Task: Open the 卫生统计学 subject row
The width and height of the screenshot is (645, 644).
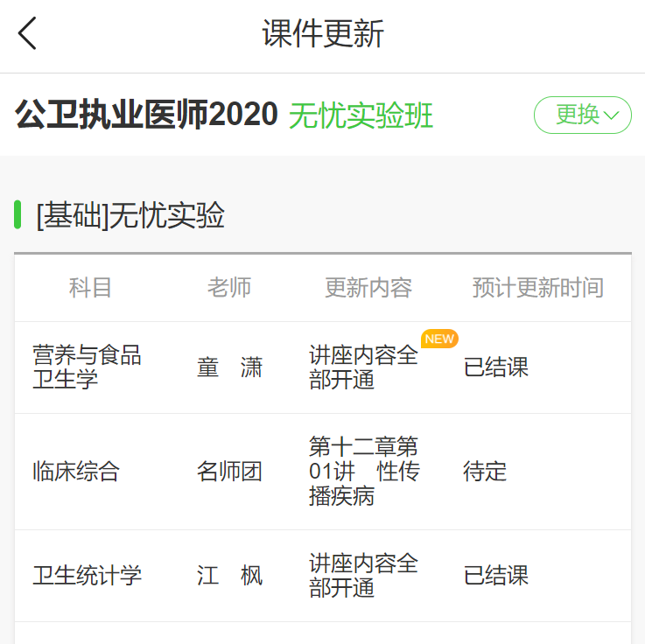Action: tap(87, 576)
